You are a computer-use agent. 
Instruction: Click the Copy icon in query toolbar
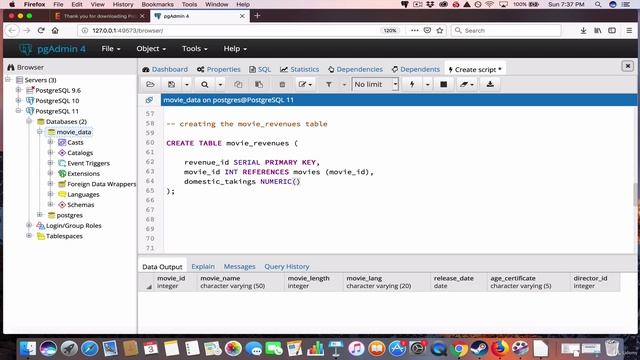pyautogui.click(x=238, y=84)
